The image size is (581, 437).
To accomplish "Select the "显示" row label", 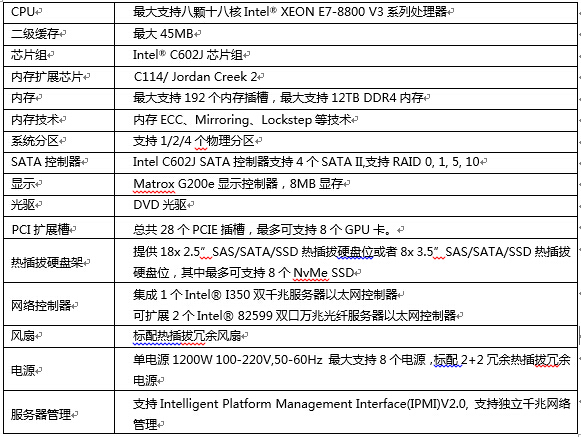I will pos(23,183).
